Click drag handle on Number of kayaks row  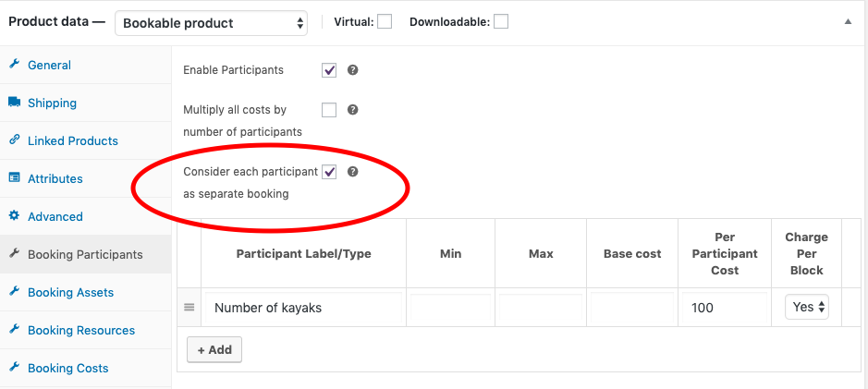(x=189, y=308)
